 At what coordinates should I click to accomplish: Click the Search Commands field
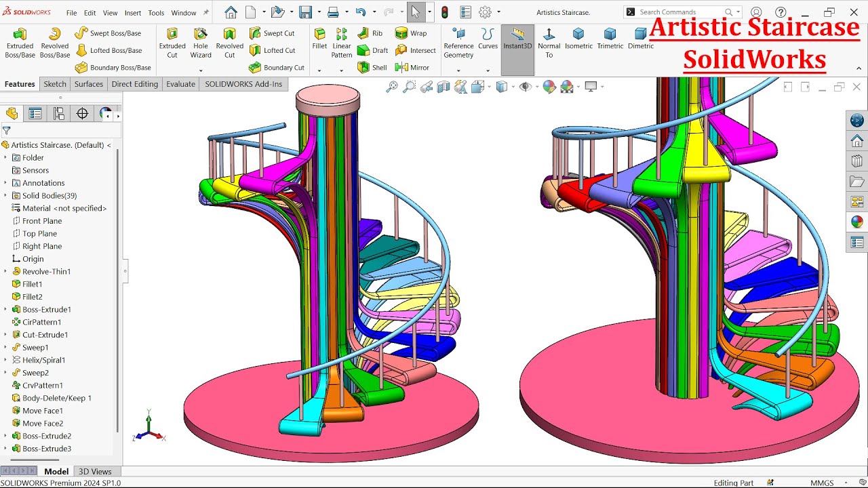[x=682, y=12]
